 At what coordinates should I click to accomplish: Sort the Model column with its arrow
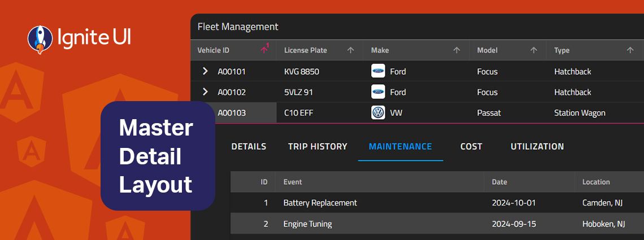533,50
